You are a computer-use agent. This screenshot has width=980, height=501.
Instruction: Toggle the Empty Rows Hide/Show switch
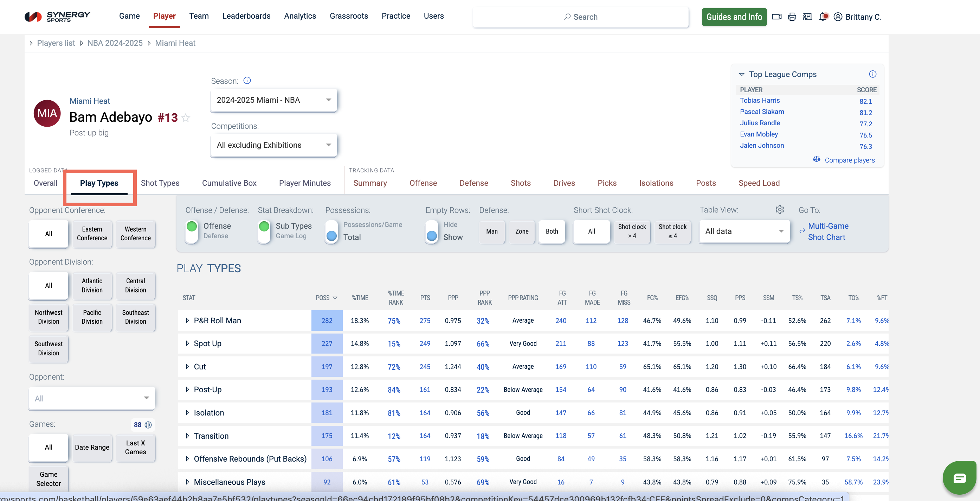[431, 231]
